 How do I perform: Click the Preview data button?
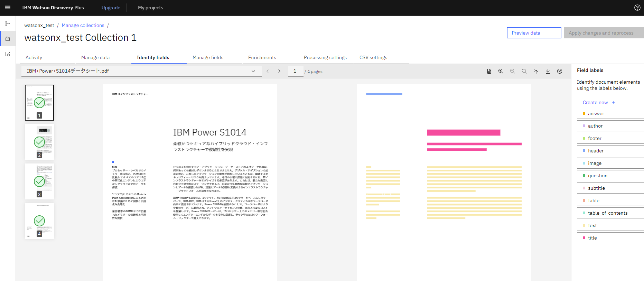pyautogui.click(x=534, y=33)
